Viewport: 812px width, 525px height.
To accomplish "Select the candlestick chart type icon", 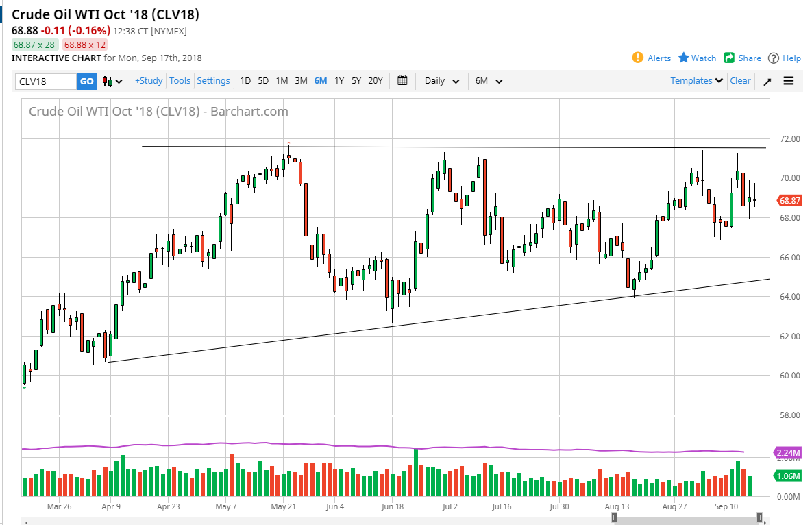I will coord(108,81).
